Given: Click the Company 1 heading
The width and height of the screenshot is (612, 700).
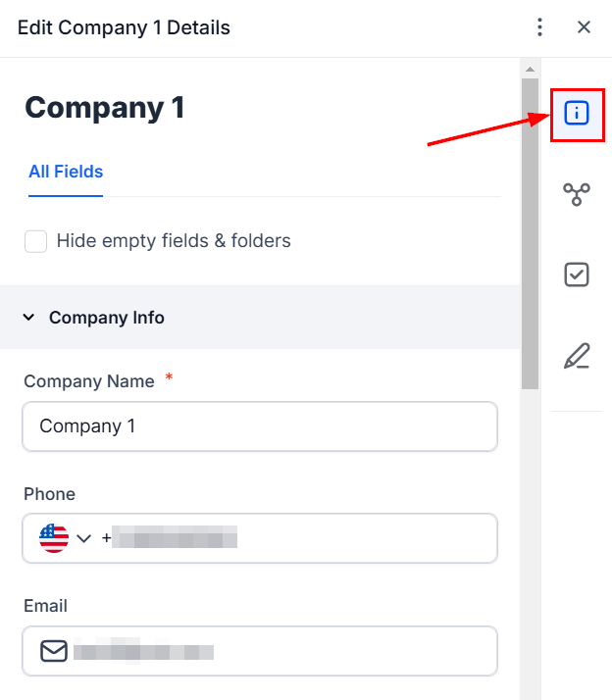Looking at the screenshot, I should click(x=105, y=108).
